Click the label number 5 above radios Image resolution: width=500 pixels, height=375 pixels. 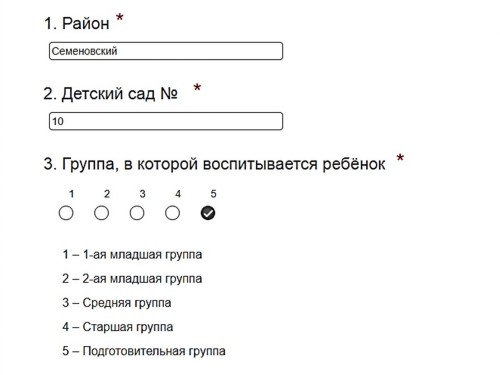(213, 194)
